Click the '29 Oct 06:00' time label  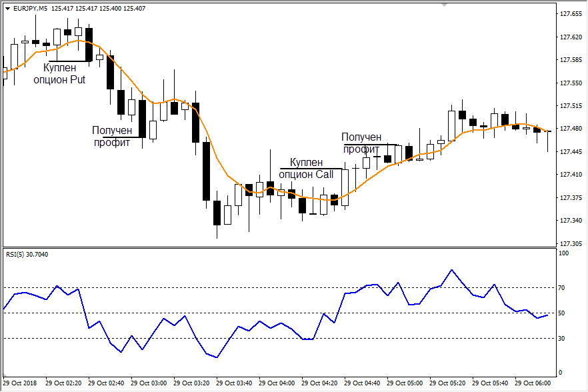(x=533, y=383)
